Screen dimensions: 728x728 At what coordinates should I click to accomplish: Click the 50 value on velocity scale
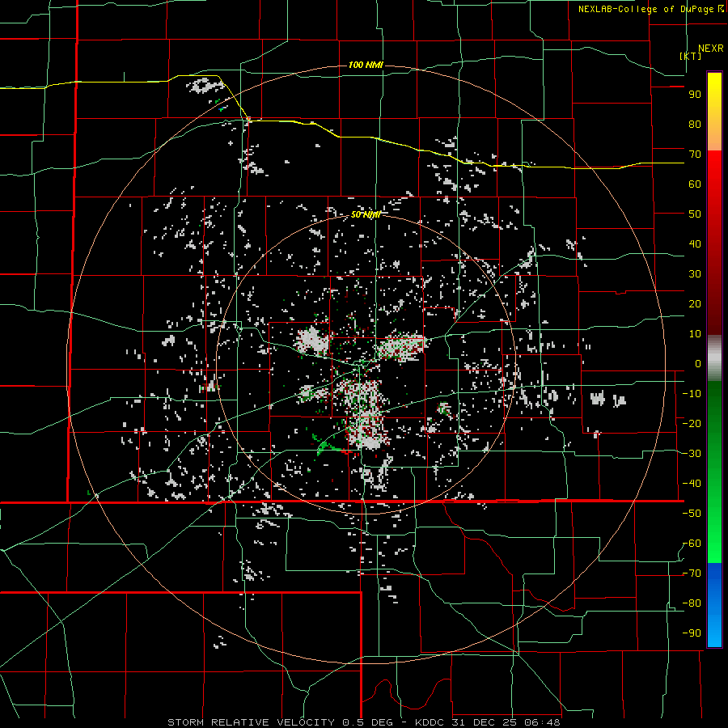pyautogui.click(x=695, y=214)
